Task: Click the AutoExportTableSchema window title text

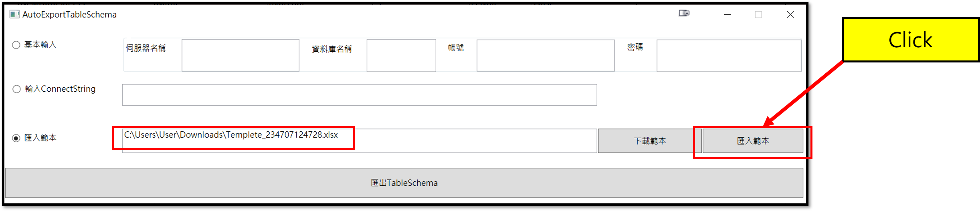Action: click(x=69, y=14)
